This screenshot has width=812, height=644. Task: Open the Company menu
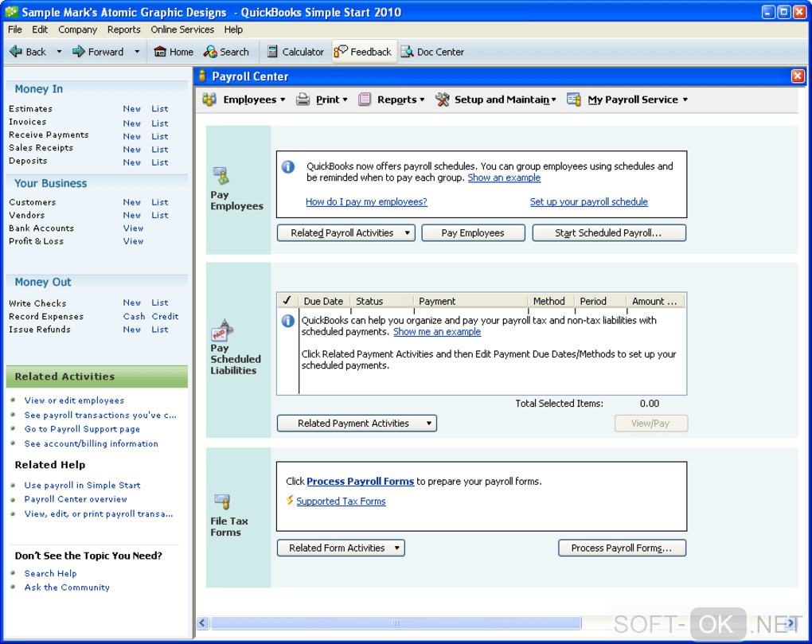(78, 29)
